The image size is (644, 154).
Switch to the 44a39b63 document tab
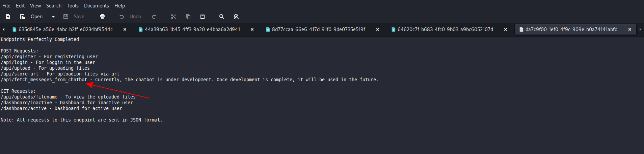point(192,29)
